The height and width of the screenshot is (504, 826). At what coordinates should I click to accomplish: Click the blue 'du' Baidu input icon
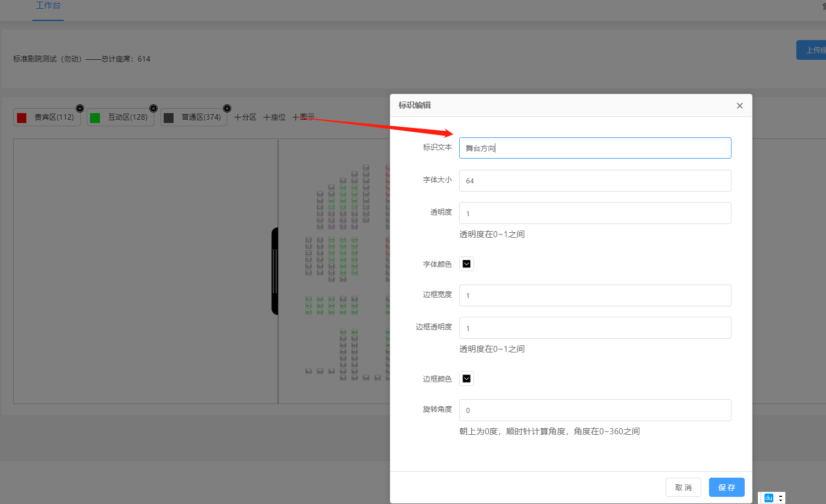click(x=768, y=498)
